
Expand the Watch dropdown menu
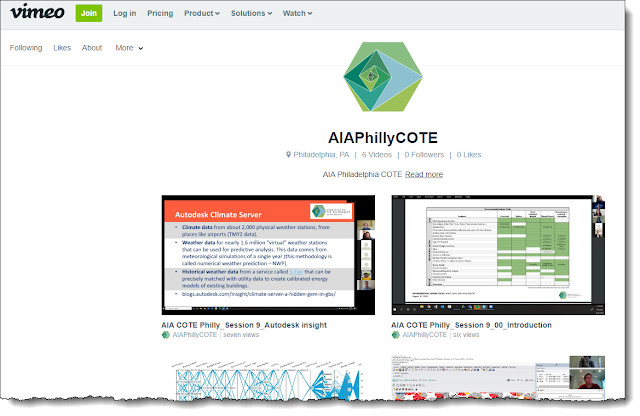click(297, 13)
